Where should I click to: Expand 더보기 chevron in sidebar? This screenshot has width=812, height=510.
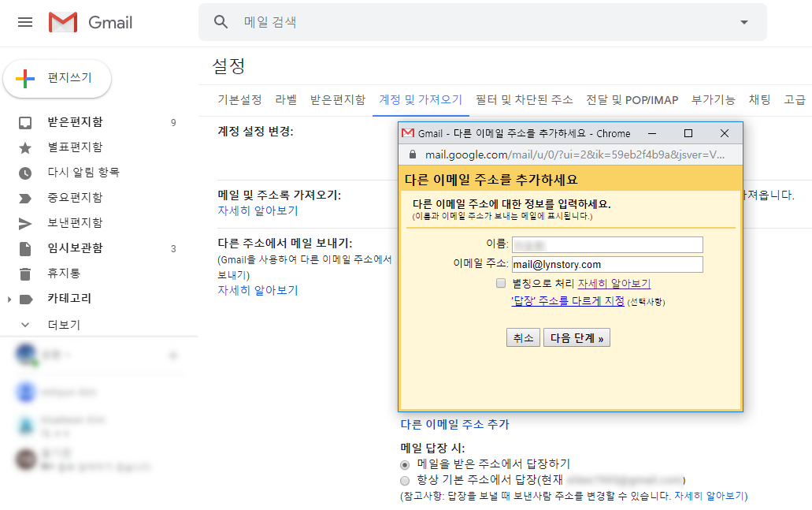[25, 325]
